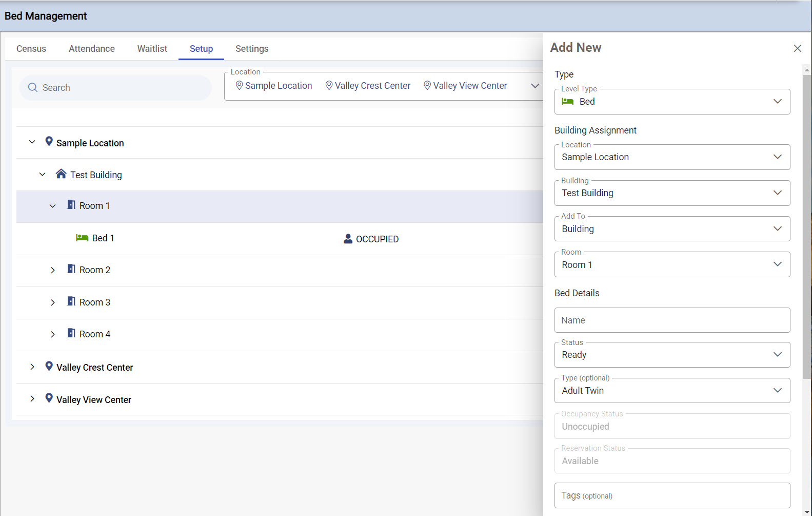Click the Room 3 door icon
The image size is (812, 516).
click(x=71, y=301)
